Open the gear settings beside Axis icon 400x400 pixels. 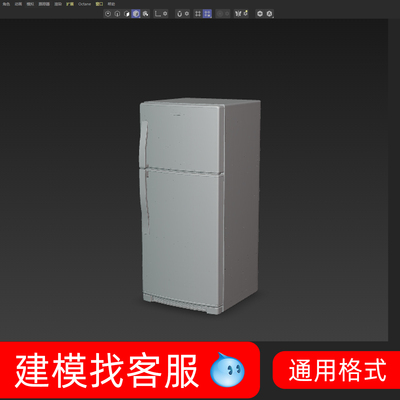[165, 14]
